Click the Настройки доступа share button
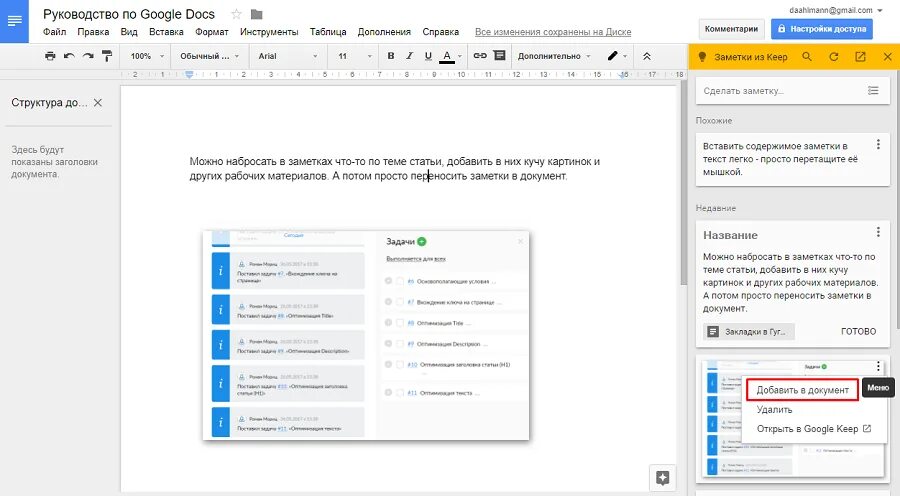This screenshot has width=900, height=496. click(821, 29)
